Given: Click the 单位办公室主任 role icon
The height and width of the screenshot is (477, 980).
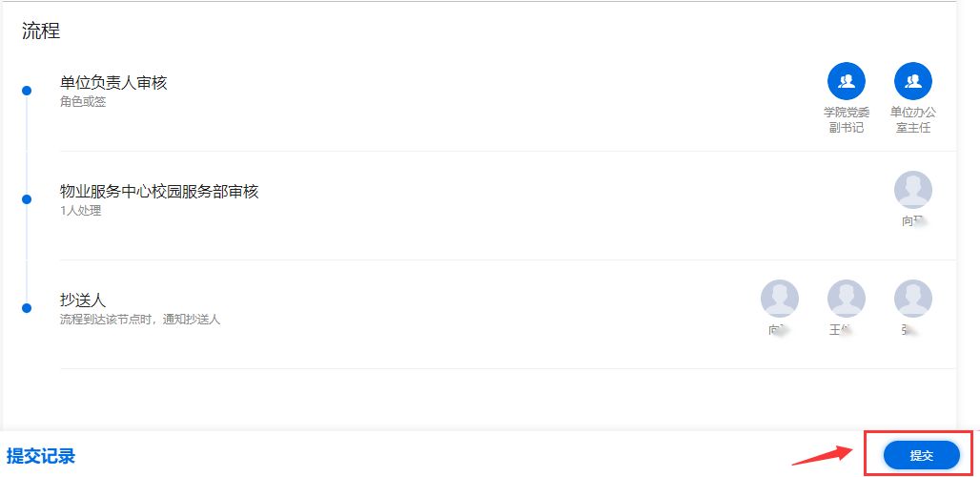Looking at the screenshot, I should click(x=913, y=81).
